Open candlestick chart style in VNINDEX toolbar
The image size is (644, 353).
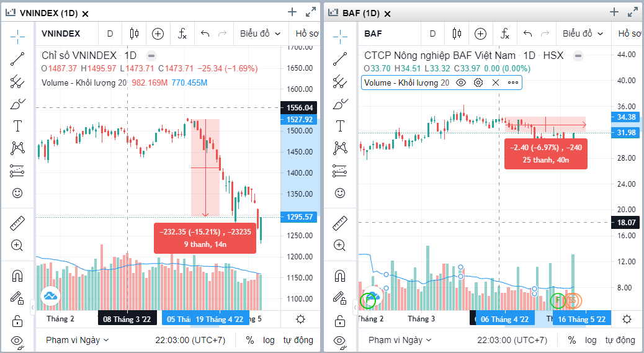coord(134,34)
